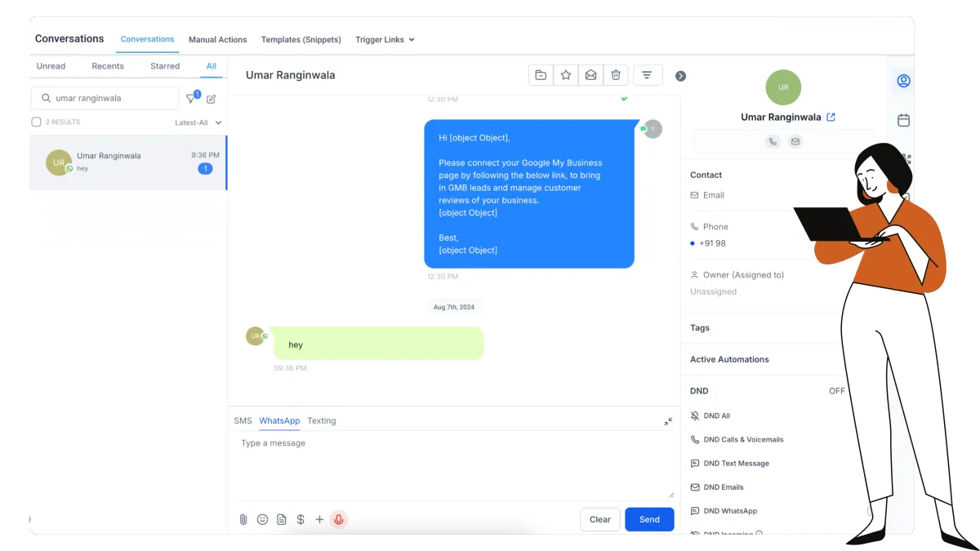The width and height of the screenshot is (980, 551).
Task: Open contact profile via external link icon
Action: point(831,117)
